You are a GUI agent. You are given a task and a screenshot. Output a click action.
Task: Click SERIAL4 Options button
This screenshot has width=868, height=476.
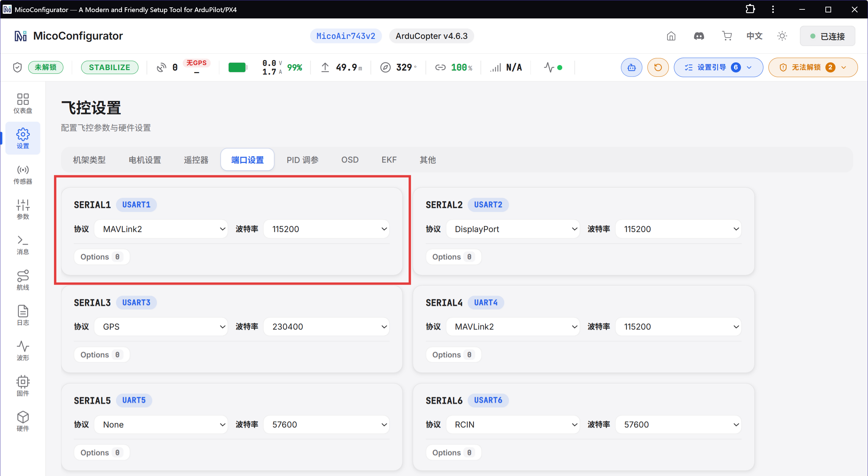[x=453, y=355]
